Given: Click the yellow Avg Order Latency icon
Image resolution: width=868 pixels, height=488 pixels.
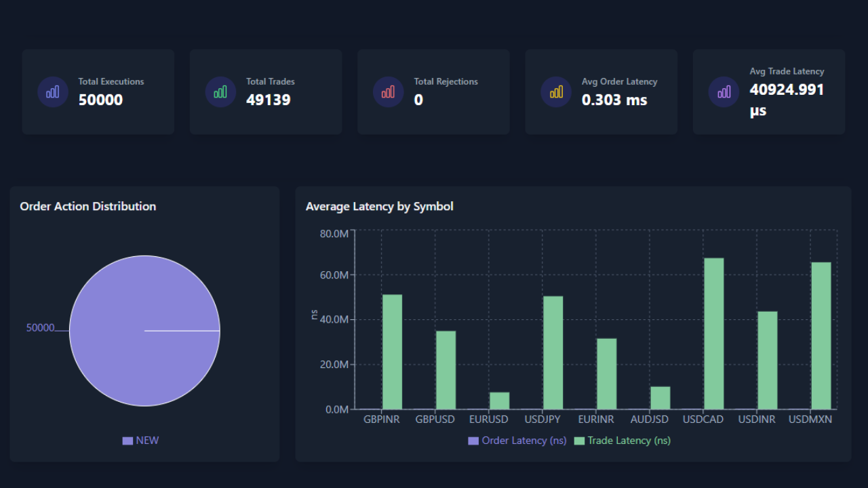Looking at the screenshot, I should (556, 91).
